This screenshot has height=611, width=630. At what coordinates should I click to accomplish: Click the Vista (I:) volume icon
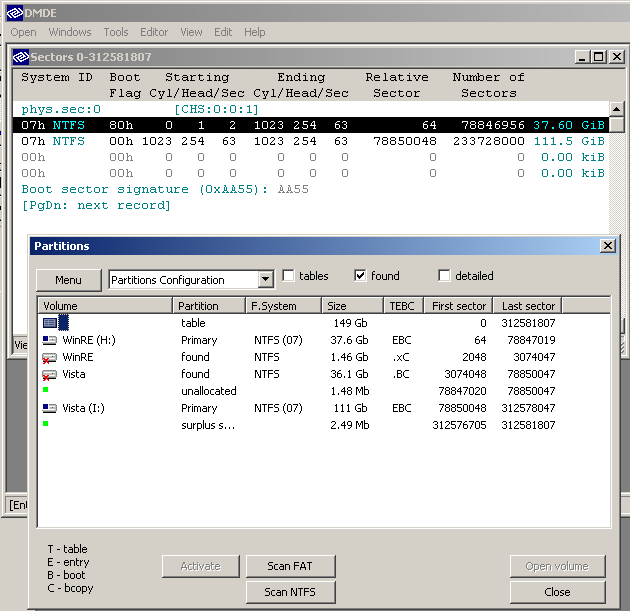point(50,408)
